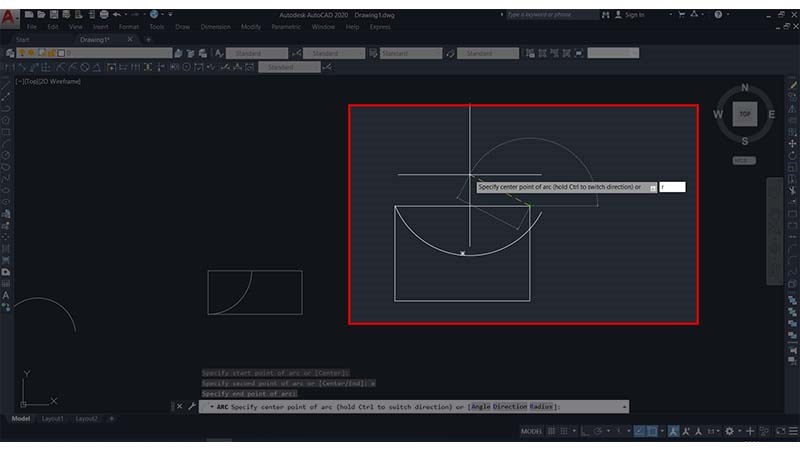
Task: Click the command line wrench customize icon
Action: click(x=190, y=407)
